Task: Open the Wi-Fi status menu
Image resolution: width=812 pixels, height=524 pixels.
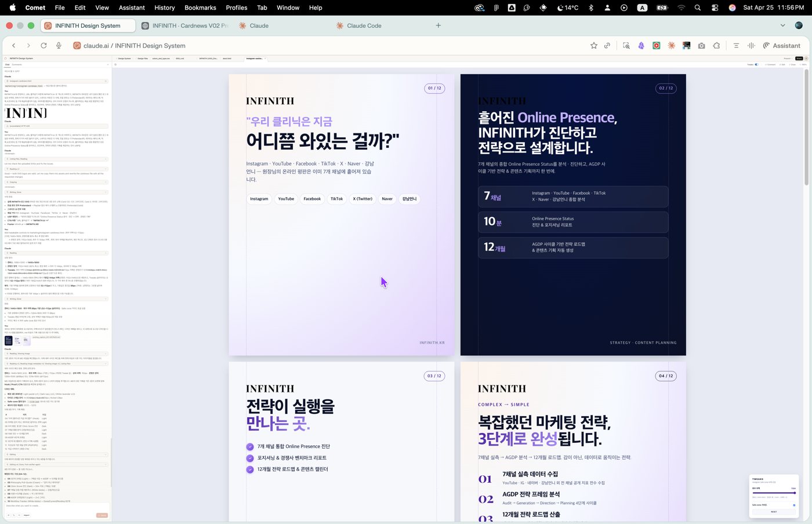Action: tap(681, 8)
